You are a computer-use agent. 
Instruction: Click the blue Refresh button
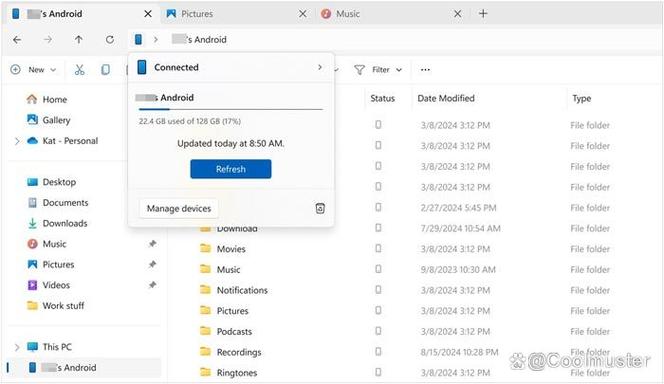231,169
